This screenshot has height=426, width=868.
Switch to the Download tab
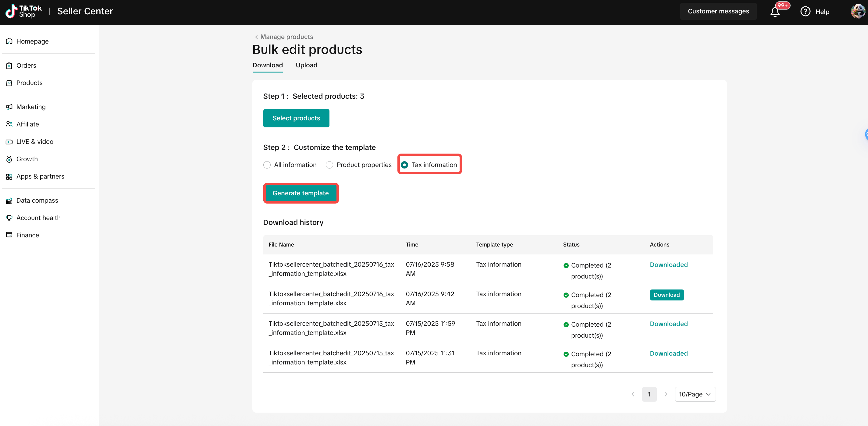click(268, 65)
